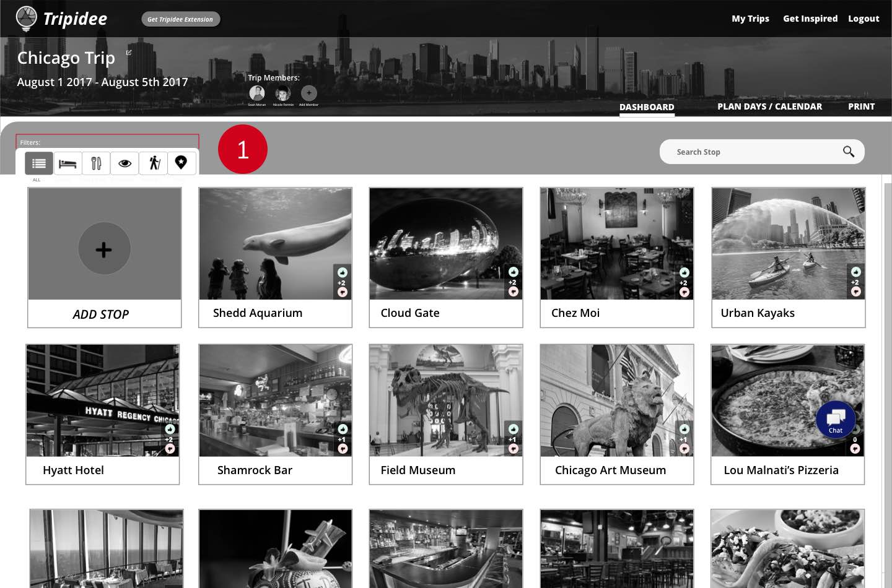Open the Shedd Aquarium title link
892x588 pixels.
pos(258,313)
